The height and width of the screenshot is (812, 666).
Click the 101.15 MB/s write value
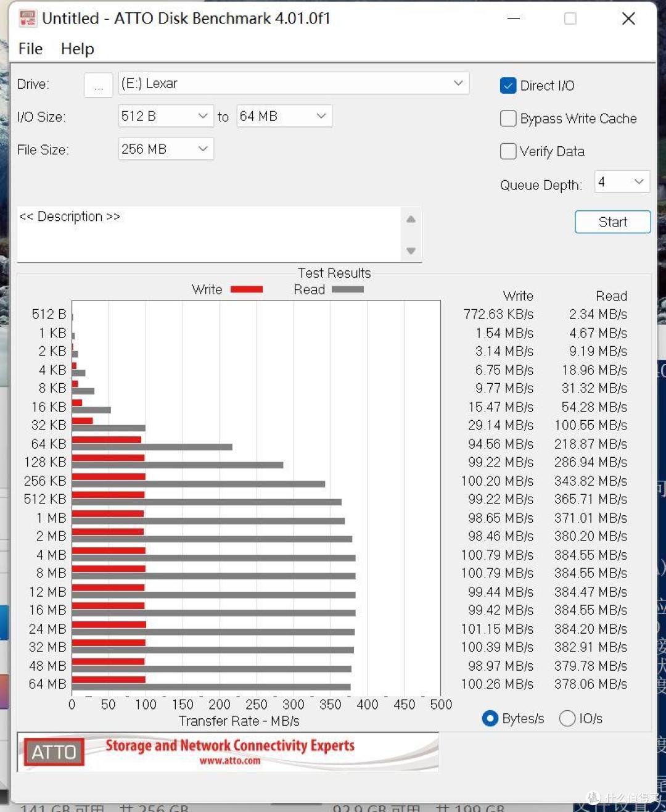[x=497, y=629]
